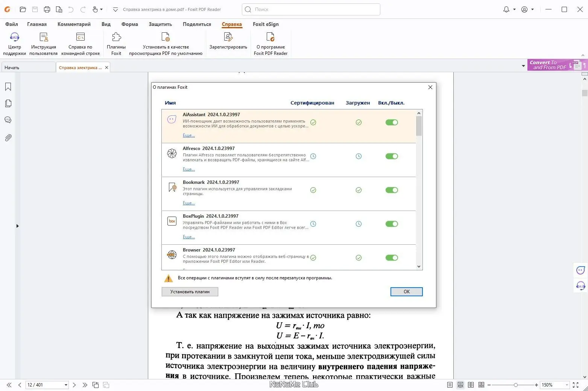Click the Print icon in quick toolbar
The image size is (588, 391).
47,9
